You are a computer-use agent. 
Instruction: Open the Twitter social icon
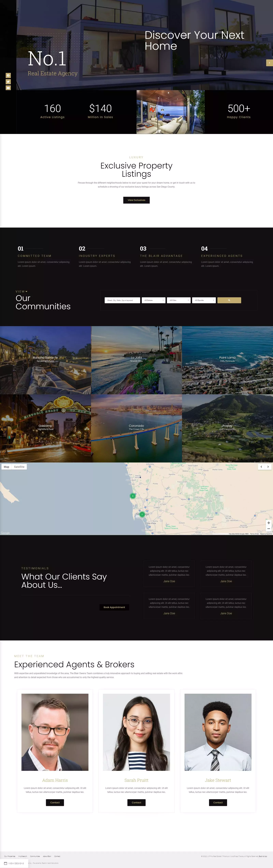(x=8, y=81)
